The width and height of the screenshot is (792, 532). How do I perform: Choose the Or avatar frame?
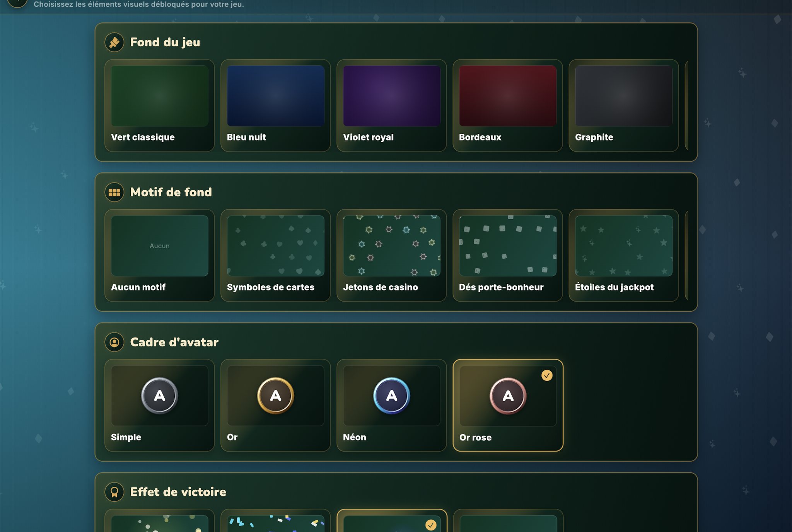[275, 405]
